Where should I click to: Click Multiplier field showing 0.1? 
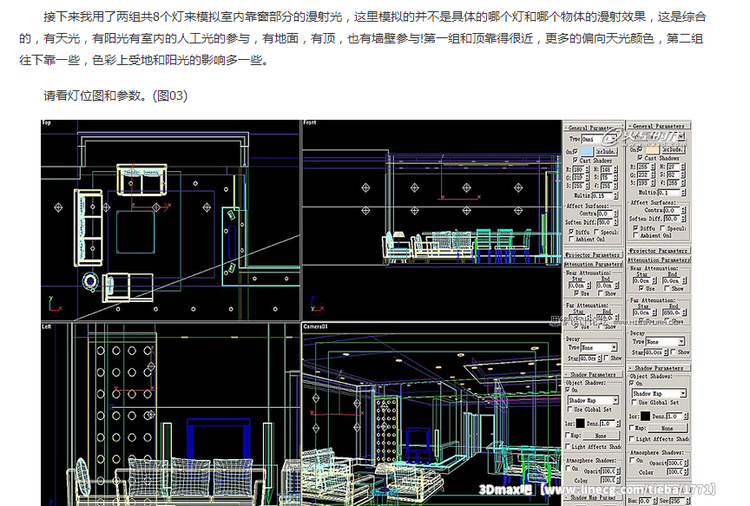[x=668, y=192]
